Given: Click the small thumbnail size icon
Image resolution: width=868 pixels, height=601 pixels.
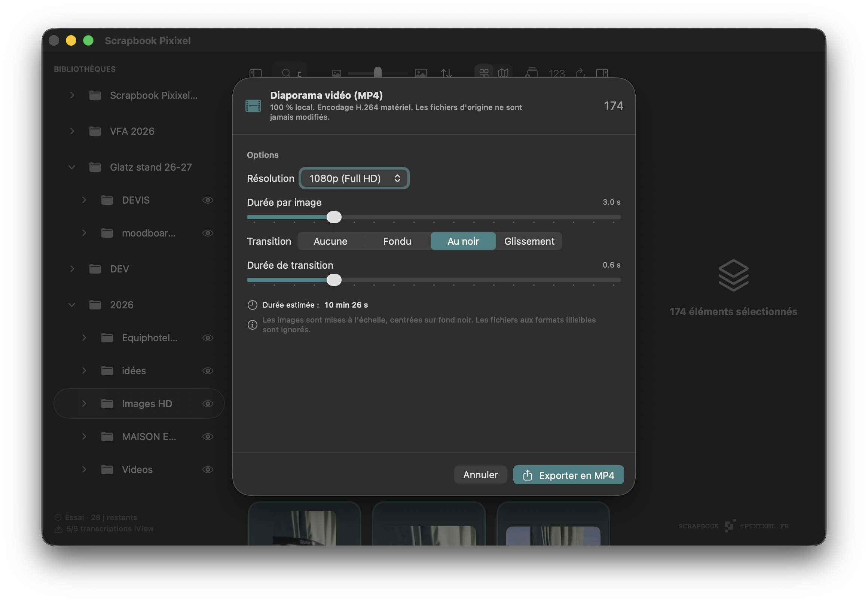Looking at the screenshot, I should [x=336, y=73].
